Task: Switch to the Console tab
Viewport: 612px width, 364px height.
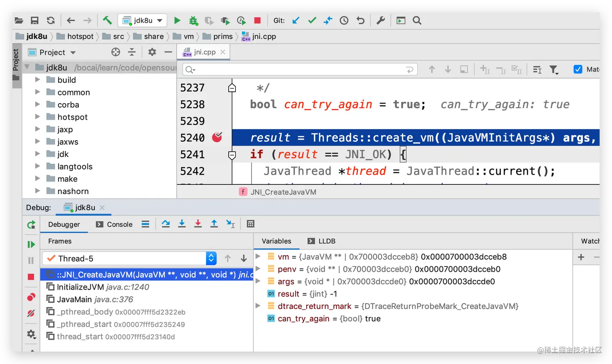Action: tap(114, 224)
